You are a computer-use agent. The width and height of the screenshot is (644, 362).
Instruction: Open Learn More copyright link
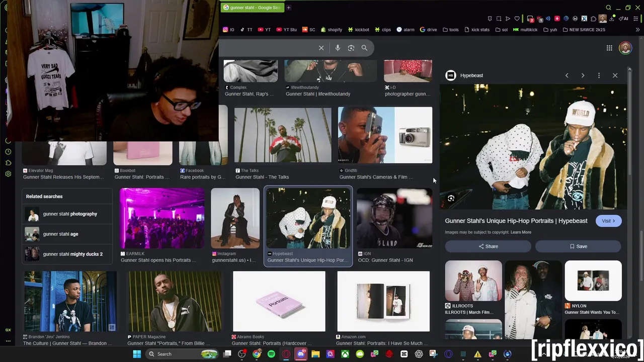[x=521, y=232]
